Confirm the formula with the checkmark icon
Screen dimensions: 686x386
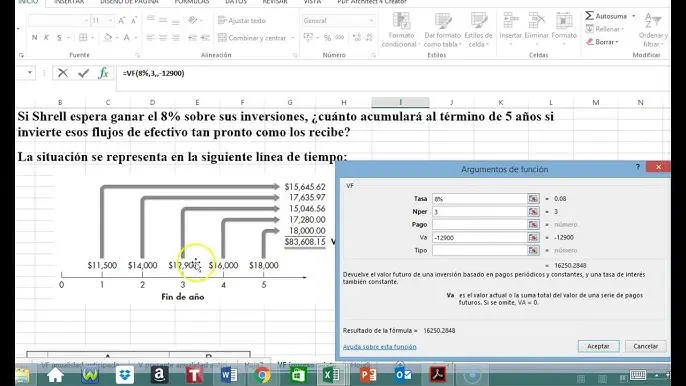coord(83,73)
